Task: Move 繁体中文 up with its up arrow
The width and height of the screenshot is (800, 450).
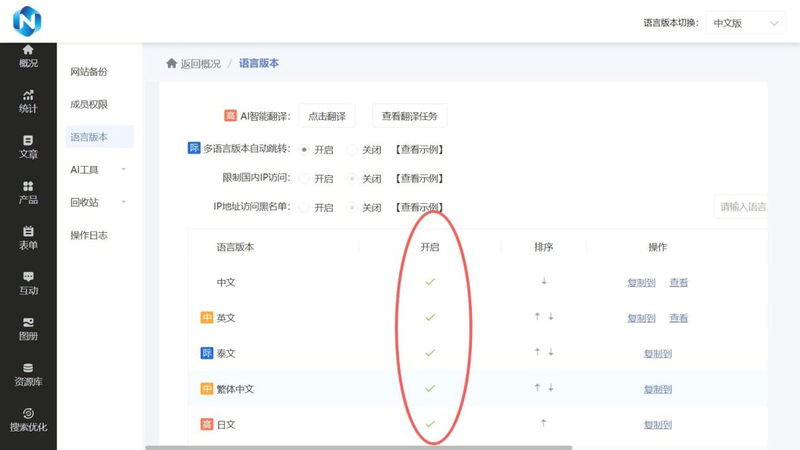Action: point(537,388)
